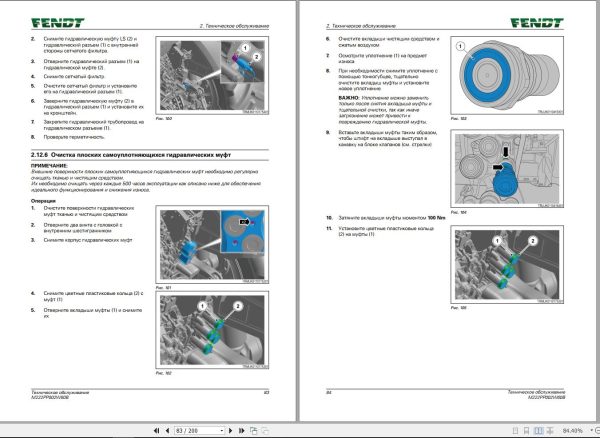Click the bottom illustration on right page
600x438 pixels.
coord(507,265)
